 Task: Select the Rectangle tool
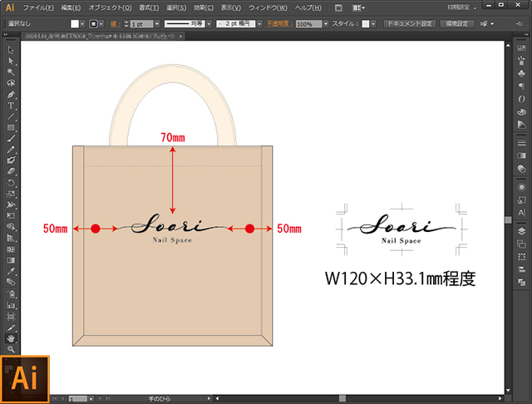(11, 127)
